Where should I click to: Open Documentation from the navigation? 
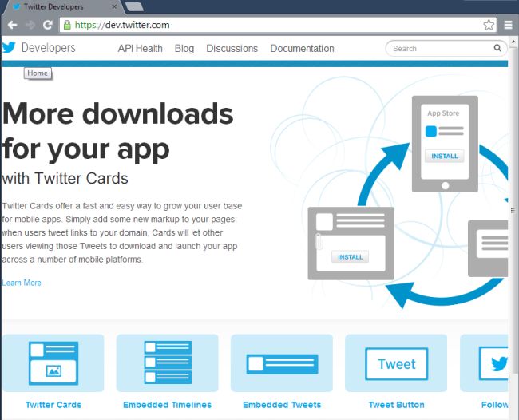point(302,49)
